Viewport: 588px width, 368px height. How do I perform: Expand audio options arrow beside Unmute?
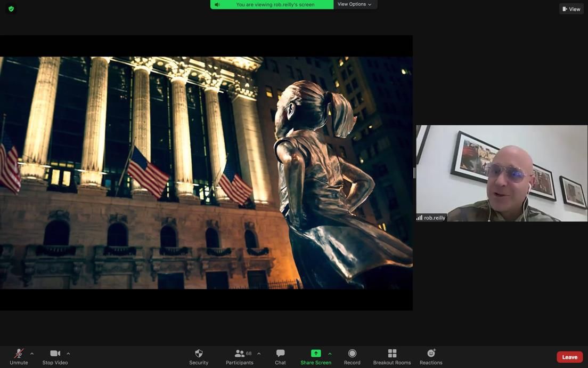click(x=32, y=354)
